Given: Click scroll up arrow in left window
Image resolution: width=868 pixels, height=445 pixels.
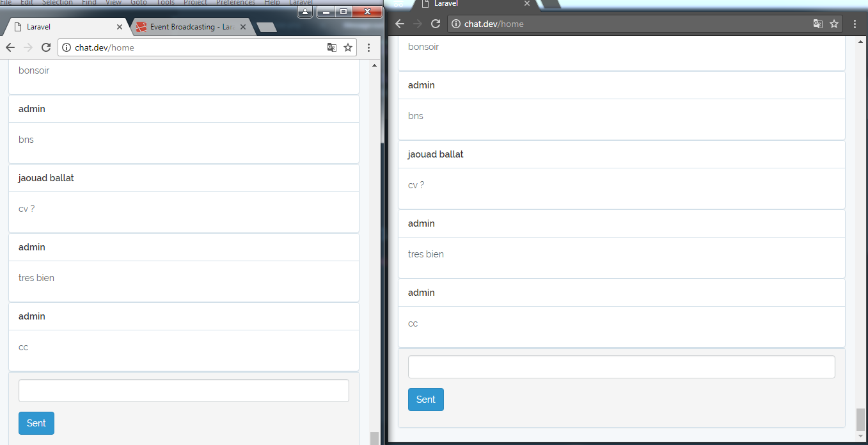Looking at the screenshot, I should [x=374, y=65].
